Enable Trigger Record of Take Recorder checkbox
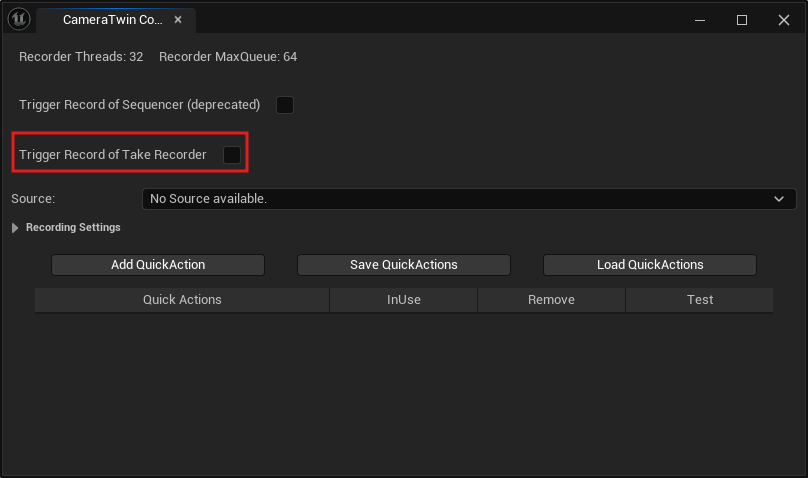This screenshot has width=808, height=478. 232,155
